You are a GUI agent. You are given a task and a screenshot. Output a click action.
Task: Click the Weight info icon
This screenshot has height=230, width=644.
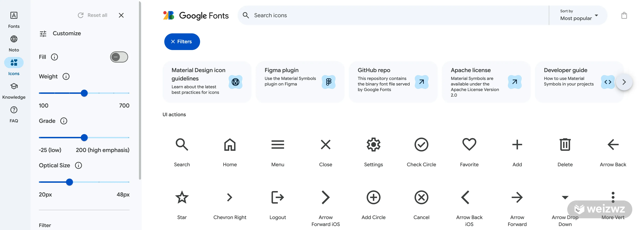[66, 76]
